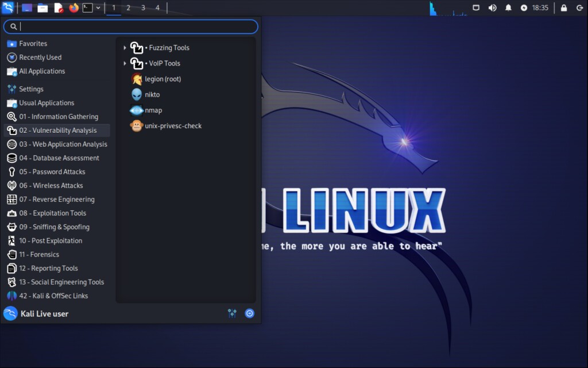Click the Kali Live user profile

click(36, 313)
